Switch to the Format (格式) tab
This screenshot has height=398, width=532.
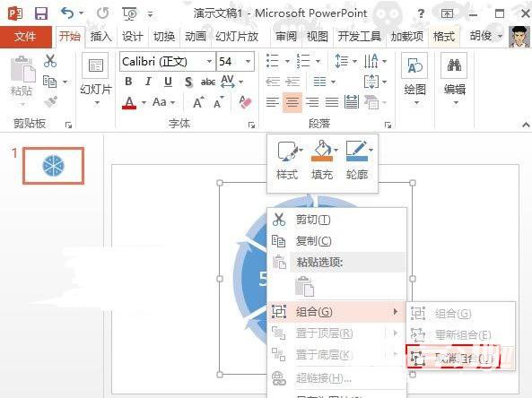pos(444,36)
